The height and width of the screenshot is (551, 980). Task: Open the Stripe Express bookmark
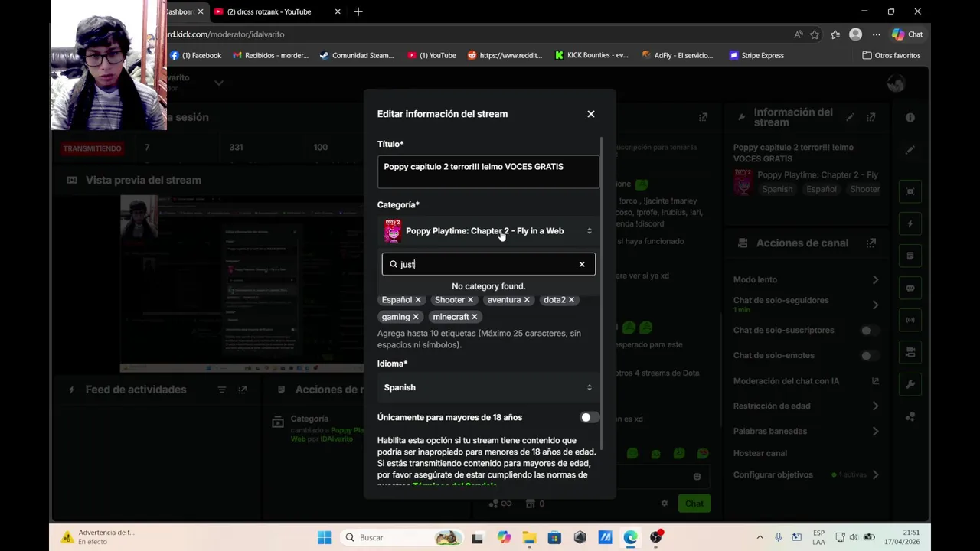tap(756, 55)
